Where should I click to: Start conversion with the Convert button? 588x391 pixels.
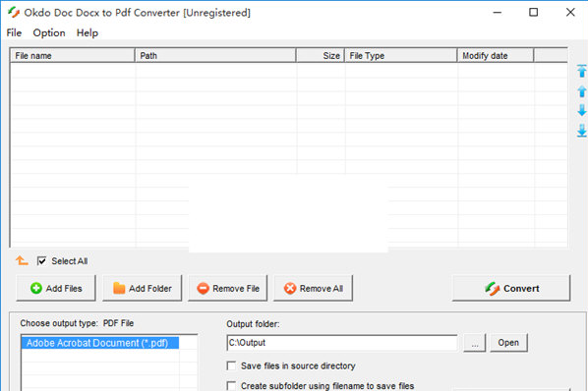click(511, 288)
